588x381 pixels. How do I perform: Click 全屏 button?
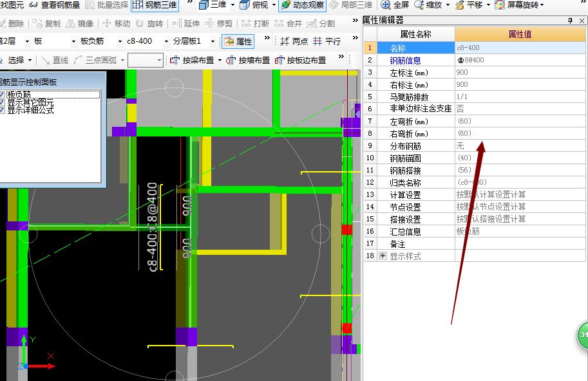(x=395, y=5)
